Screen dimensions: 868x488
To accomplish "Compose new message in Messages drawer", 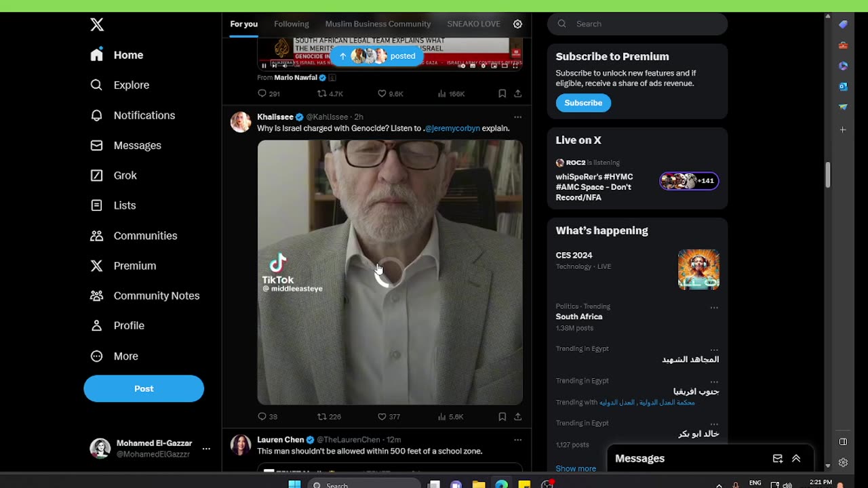I will click(778, 459).
